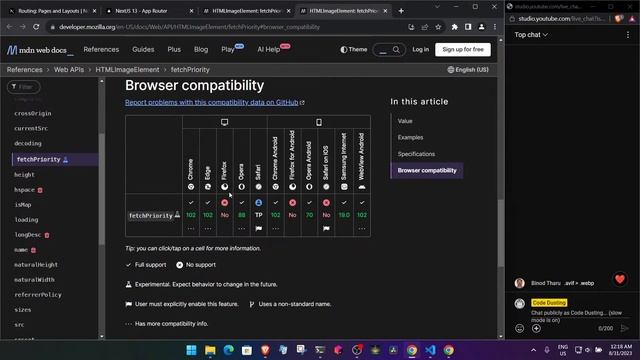Open Visual Studio Code from taskbar
This screenshot has width=640, height=360.
pos(430,350)
